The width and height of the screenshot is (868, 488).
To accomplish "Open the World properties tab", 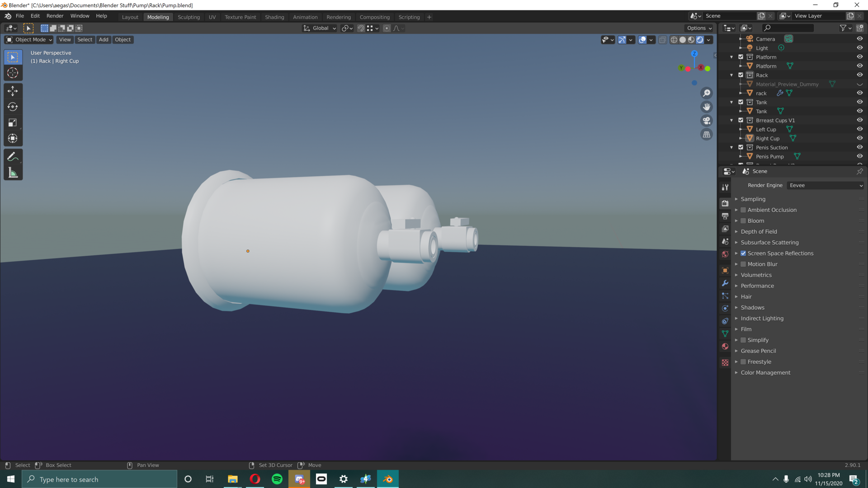I will point(725,254).
